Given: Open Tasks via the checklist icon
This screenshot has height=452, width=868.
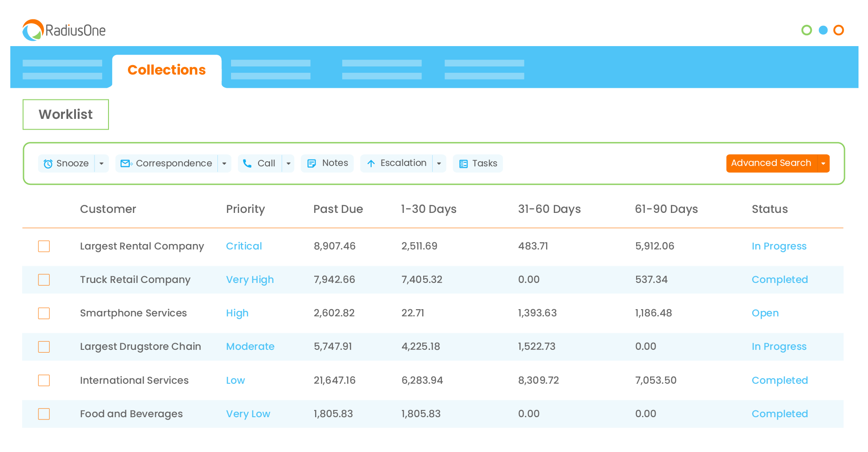Looking at the screenshot, I should tap(463, 164).
